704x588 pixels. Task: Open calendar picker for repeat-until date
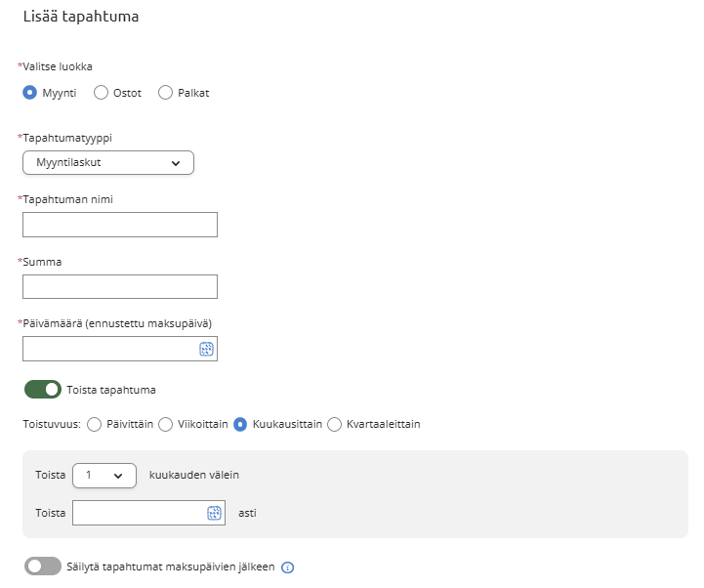(215, 513)
